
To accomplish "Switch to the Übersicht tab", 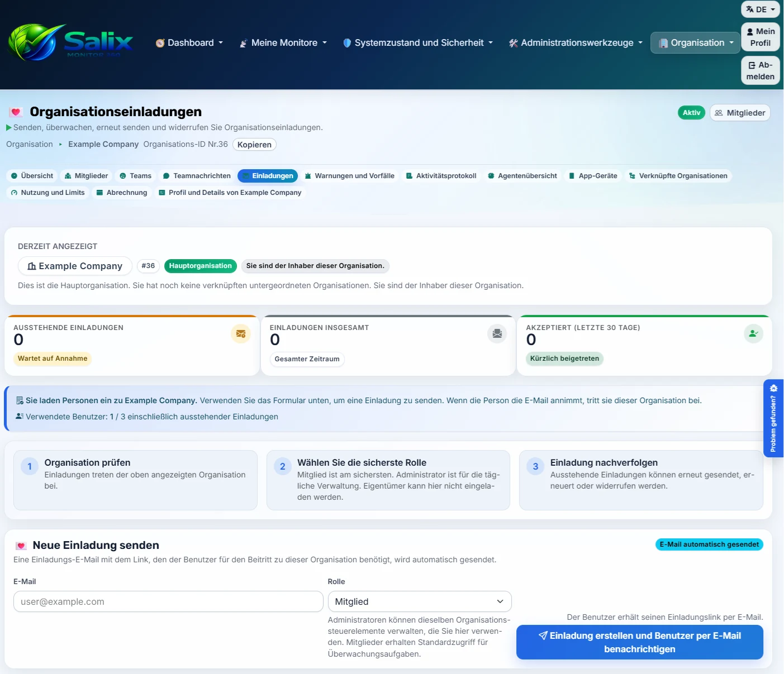I will pyautogui.click(x=32, y=176).
